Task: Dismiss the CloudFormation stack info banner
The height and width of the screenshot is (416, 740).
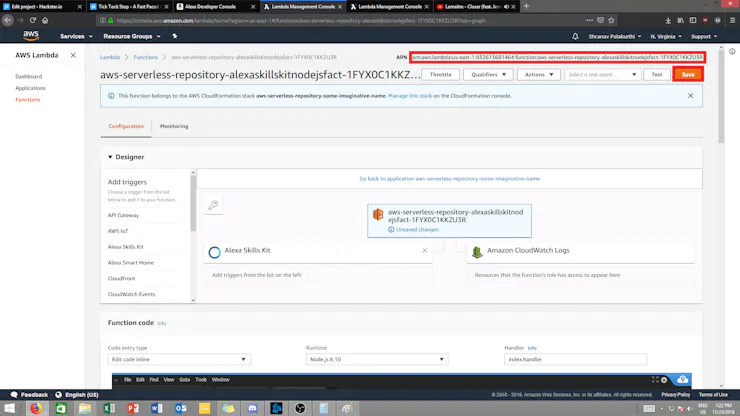Action: 690,96
